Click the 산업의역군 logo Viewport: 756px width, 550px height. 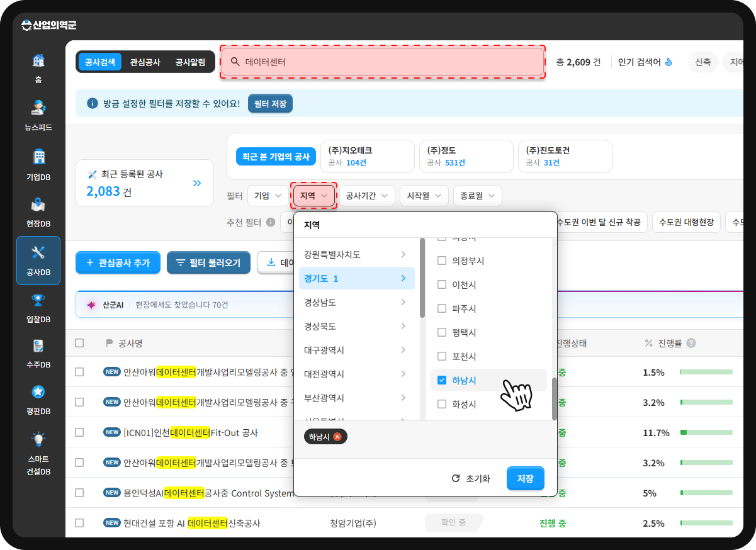coord(48,25)
